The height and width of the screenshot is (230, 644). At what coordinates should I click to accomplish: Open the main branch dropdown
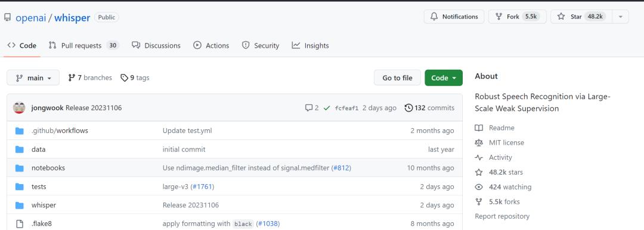(33, 77)
